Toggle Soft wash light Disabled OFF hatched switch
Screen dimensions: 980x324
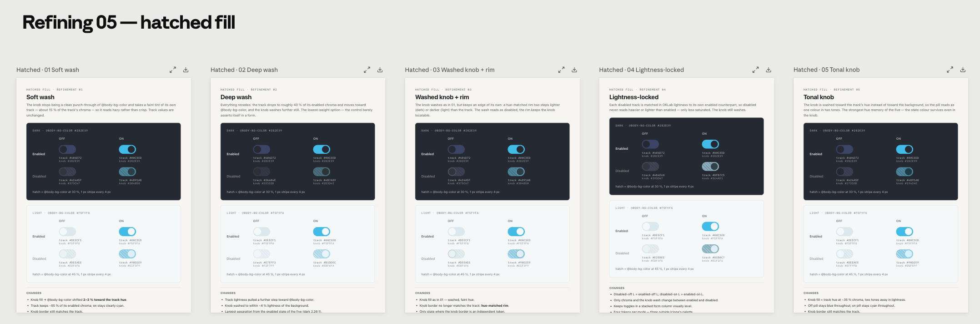pyautogui.click(x=67, y=254)
